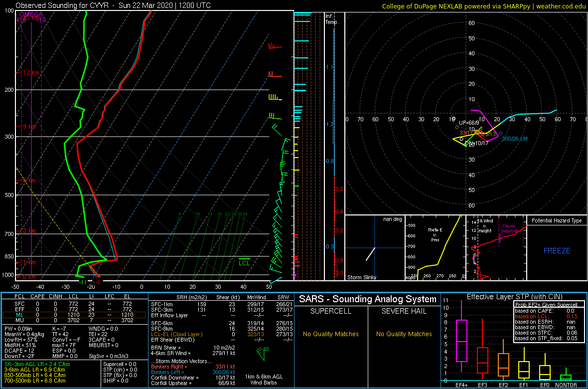This screenshot has height=389, width=588.
Task: Click the magenta EF4+ box plot
Action: coord(461,341)
